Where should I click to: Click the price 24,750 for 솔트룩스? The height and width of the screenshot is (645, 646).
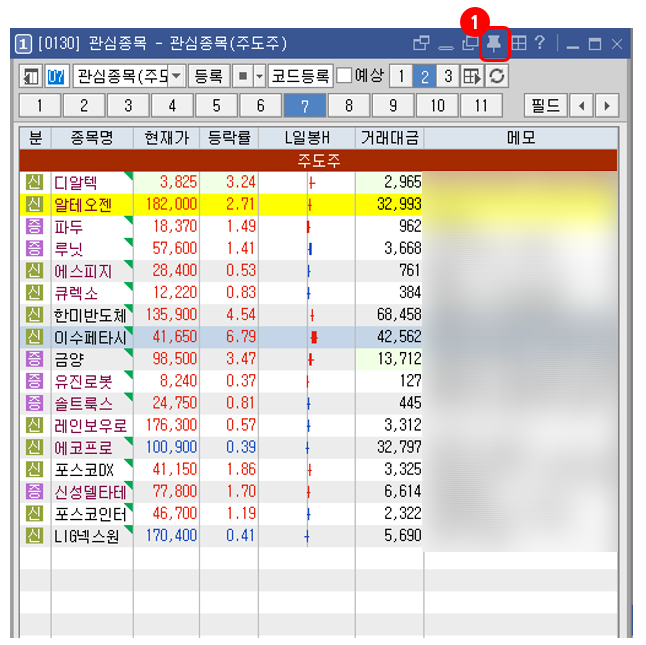click(175, 403)
